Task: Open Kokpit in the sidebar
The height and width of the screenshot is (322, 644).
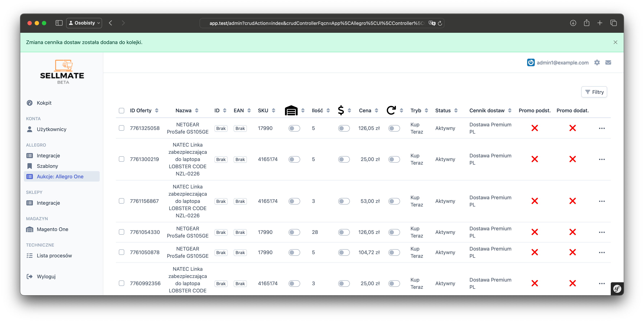Action: [44, 103]
